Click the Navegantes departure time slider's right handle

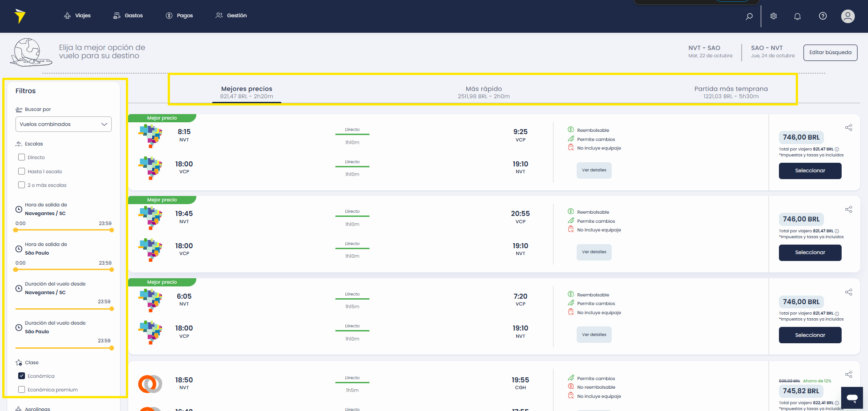[112, 230]
